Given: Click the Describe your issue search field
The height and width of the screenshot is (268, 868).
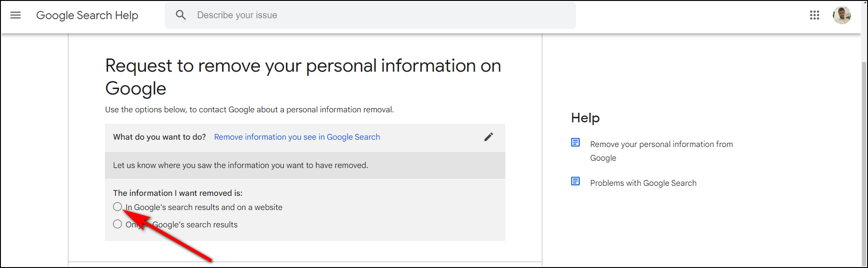Looking at the screenshot, I should pyautogui.click(x=370, y=15).
